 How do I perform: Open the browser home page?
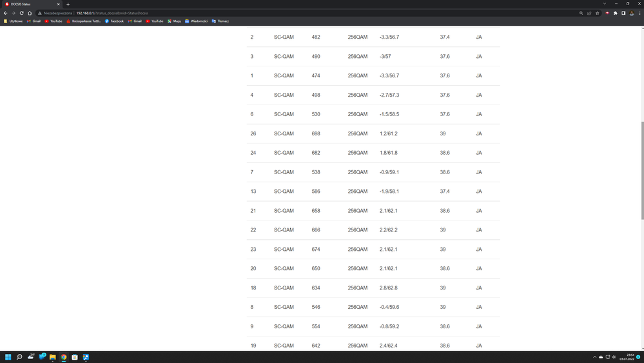tap(30, 13)
